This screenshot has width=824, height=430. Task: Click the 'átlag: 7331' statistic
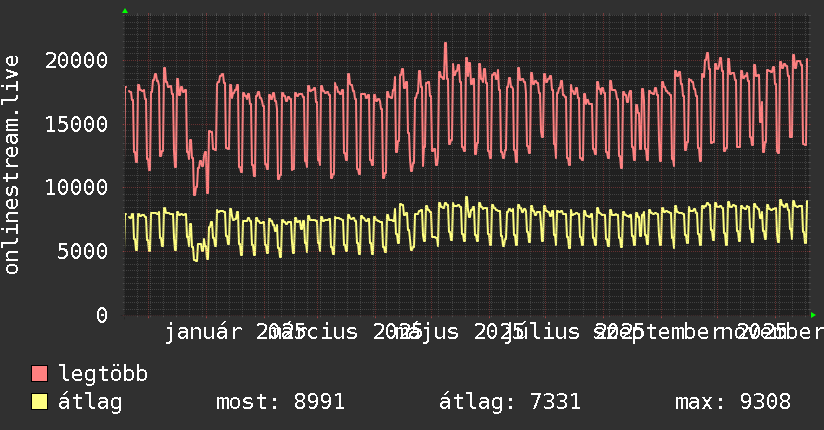(x=510, y=402)
